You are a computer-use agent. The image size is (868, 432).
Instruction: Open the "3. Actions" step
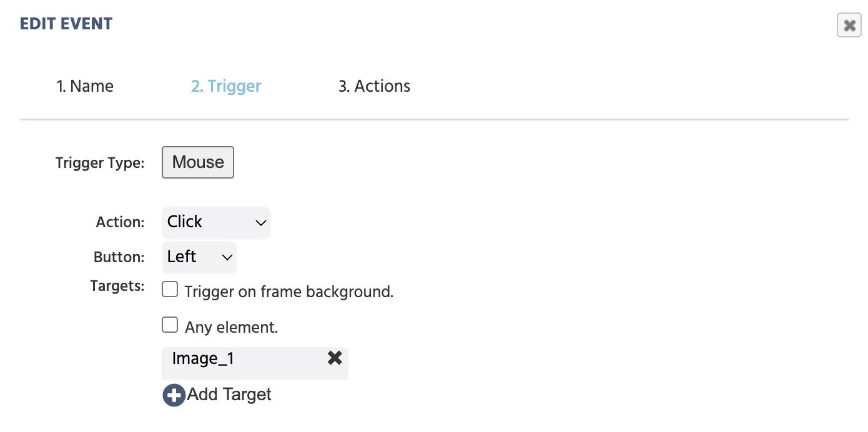(x=374, y=86)
